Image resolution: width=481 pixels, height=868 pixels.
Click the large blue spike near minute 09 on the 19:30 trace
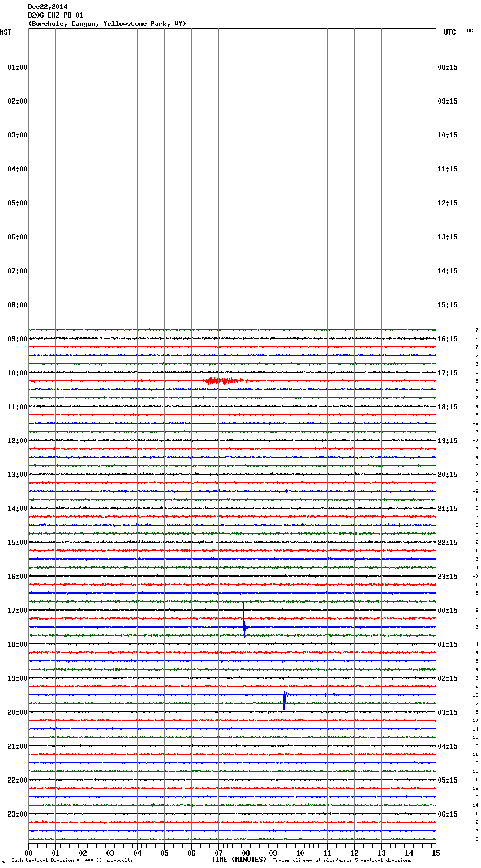[x=284, y=693]
